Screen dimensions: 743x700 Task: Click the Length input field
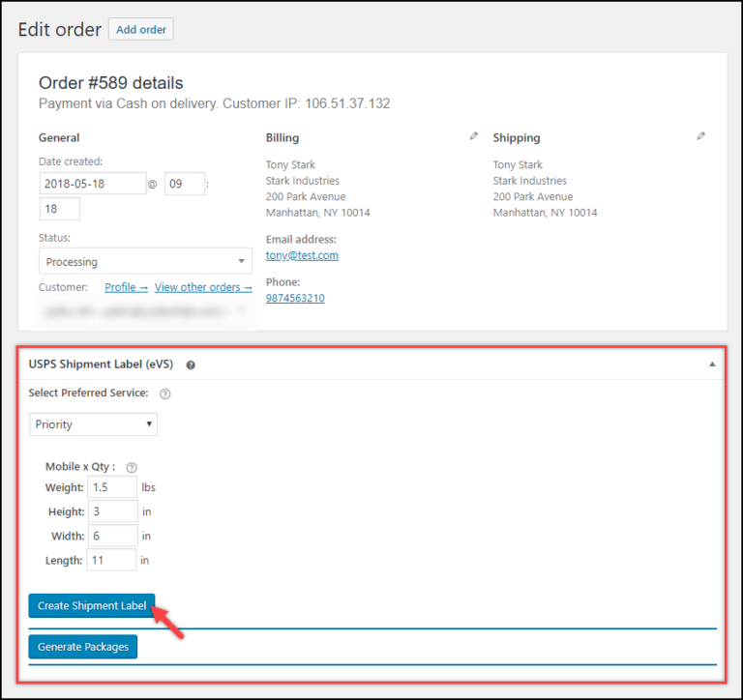coord(112,560)
